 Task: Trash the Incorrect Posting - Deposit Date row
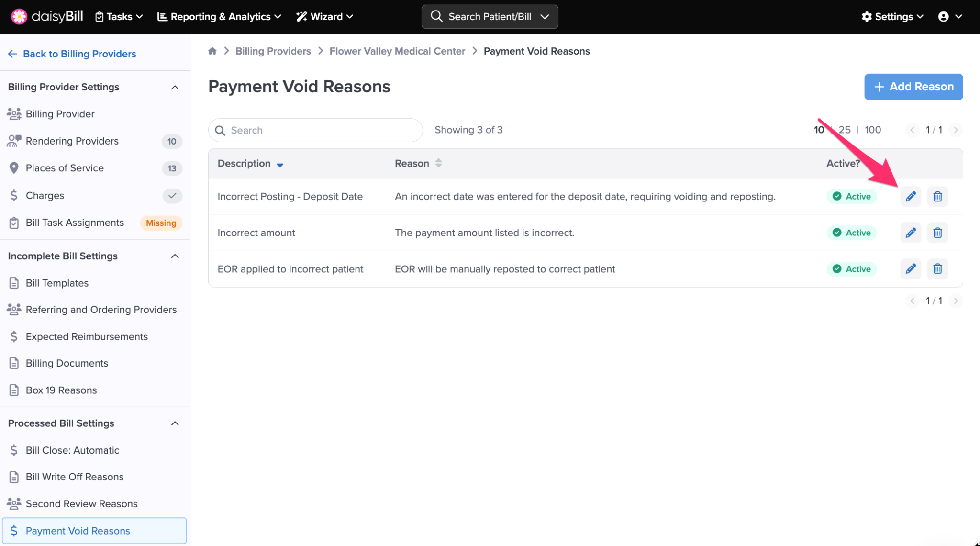937,196
